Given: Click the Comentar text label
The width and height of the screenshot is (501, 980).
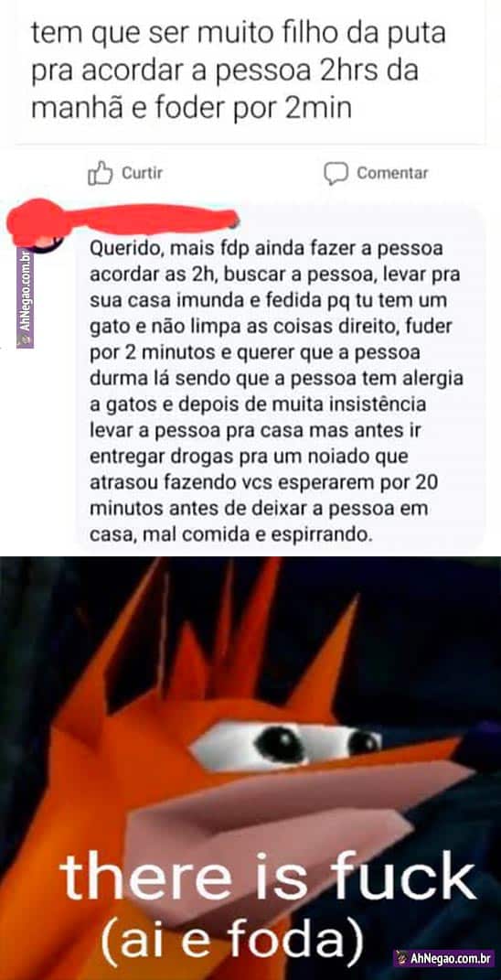Looking at the screenshot, I should (x=392, y=173).
